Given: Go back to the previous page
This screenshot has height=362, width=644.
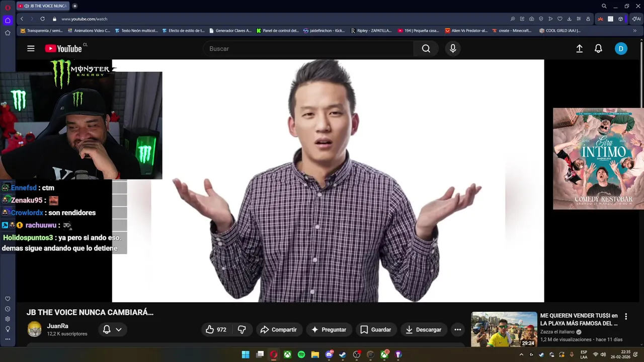Looking at the screenshot, I should coord(22,19).
